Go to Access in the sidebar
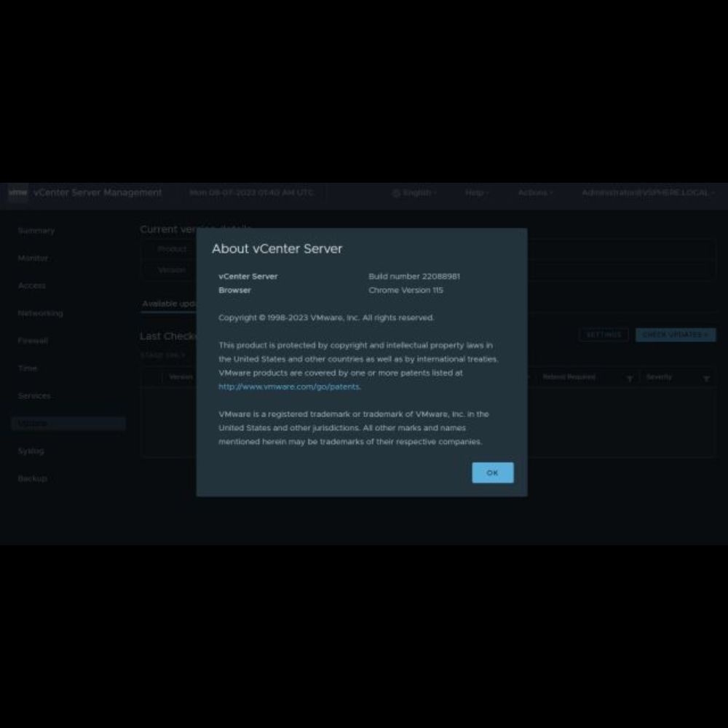The width and height of the screenshot is (728, 728). point(31,285)
